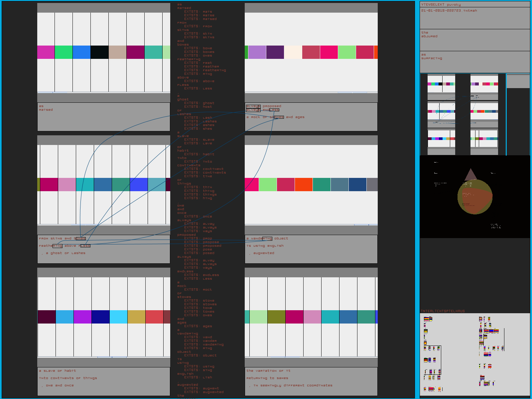Click the line "into continents of things"
Viewport: 532px width, 399px height.
[68, 378]
